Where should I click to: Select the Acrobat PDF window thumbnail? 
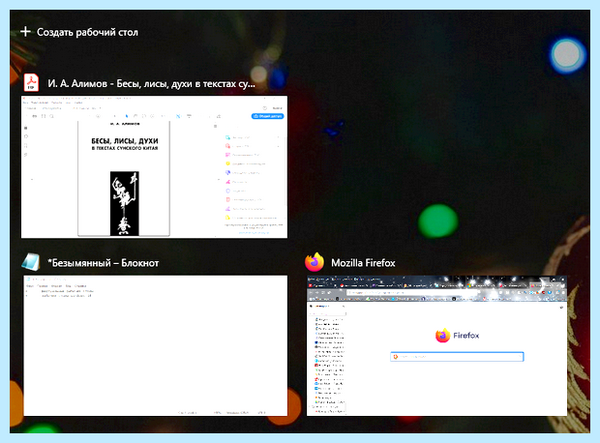click(154, 167)
